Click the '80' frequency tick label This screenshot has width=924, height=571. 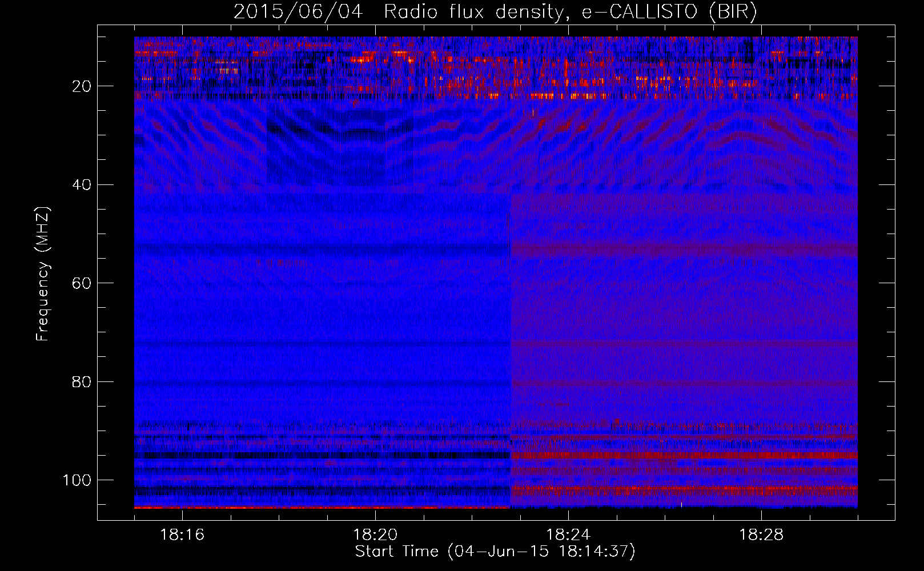pos(82,381)
